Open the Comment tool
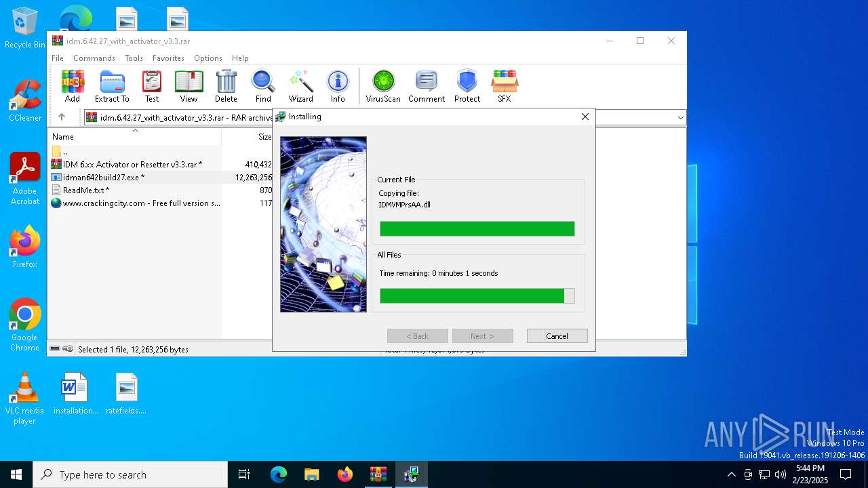868x488 pixels. [x=427, y=86]
